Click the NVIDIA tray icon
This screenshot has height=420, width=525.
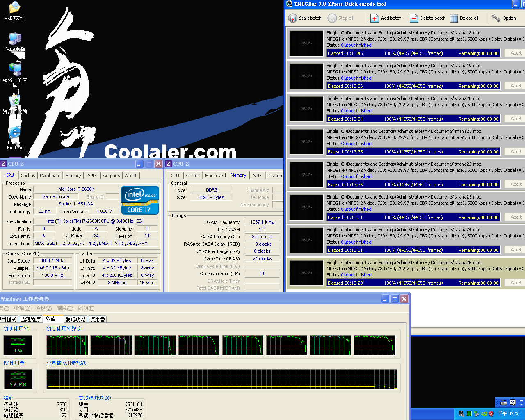coord(484,414)
